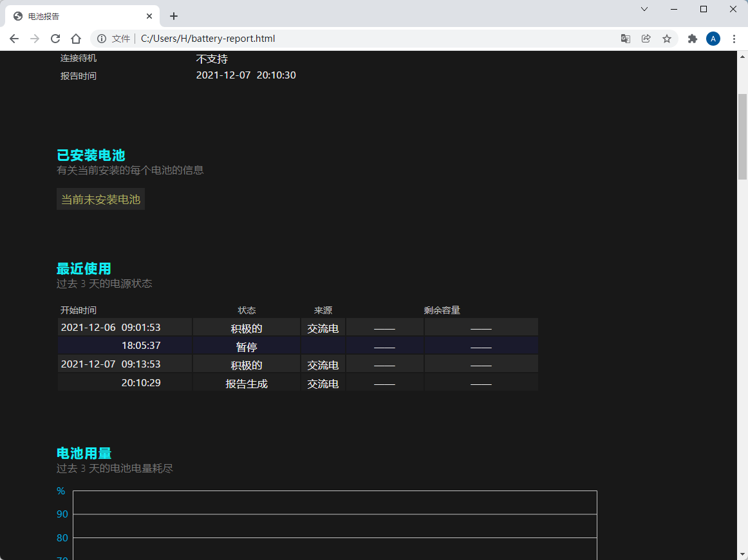The image size is (748, 560).
Task: Share this page via share icon
Action: point(646,39)
